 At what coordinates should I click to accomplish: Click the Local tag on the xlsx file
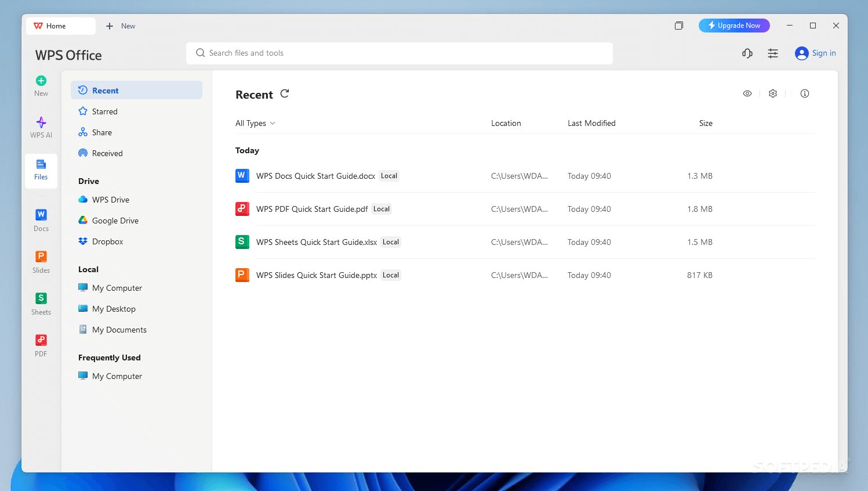point(391,242)
